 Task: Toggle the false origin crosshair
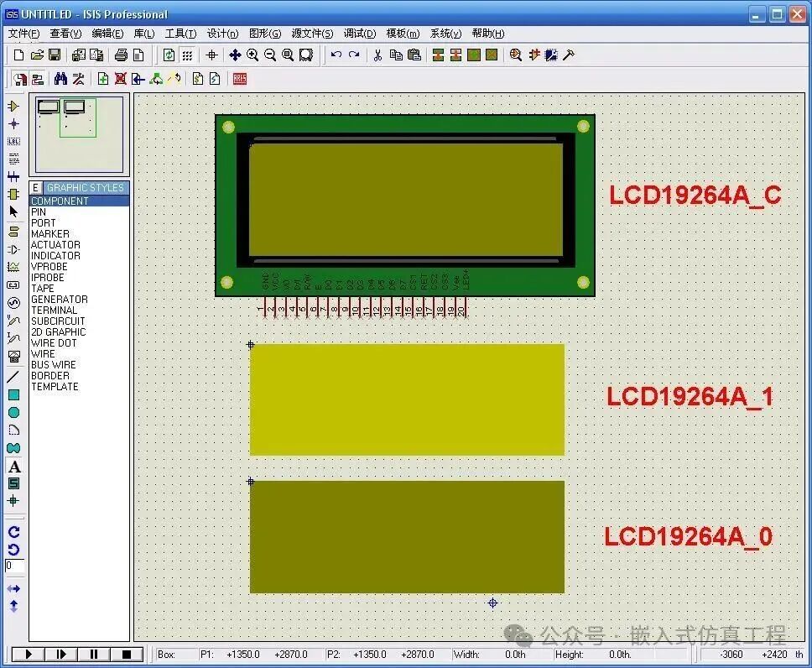pos(211,55)
